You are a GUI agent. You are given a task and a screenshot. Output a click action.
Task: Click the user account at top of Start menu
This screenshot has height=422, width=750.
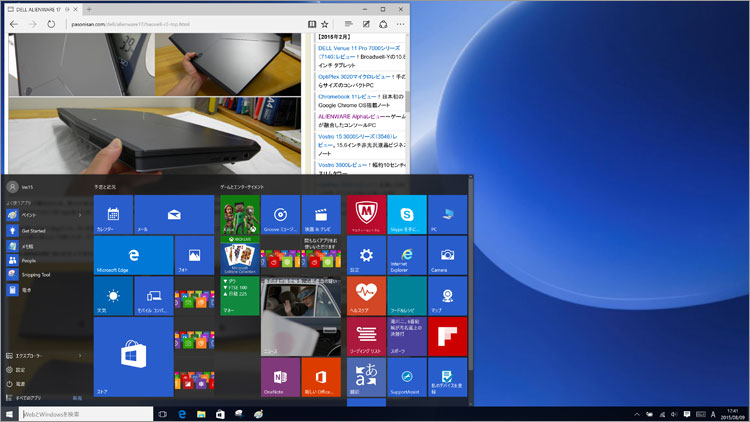pyautogui.click(x=20, y=187)
